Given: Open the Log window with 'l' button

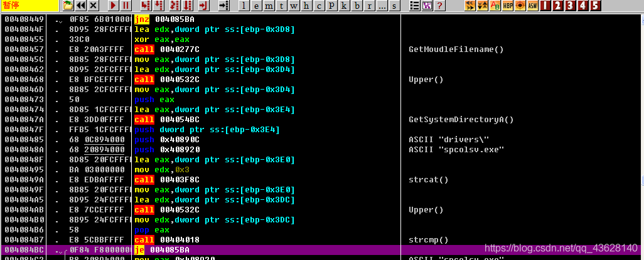Looking at the screenshot, I should 244,6.
